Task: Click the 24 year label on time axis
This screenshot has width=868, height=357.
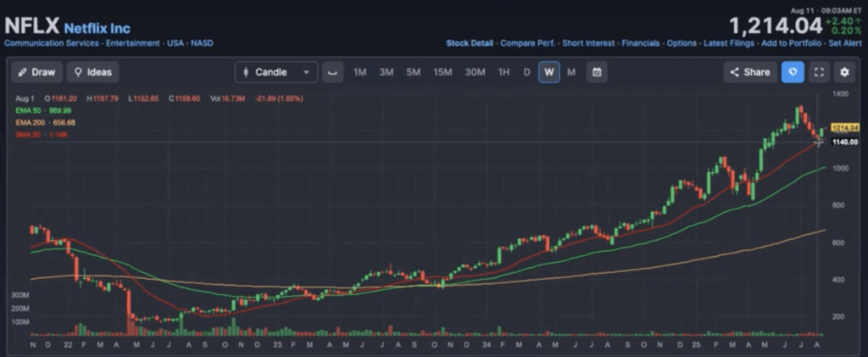Action: (x=486, y=344)
